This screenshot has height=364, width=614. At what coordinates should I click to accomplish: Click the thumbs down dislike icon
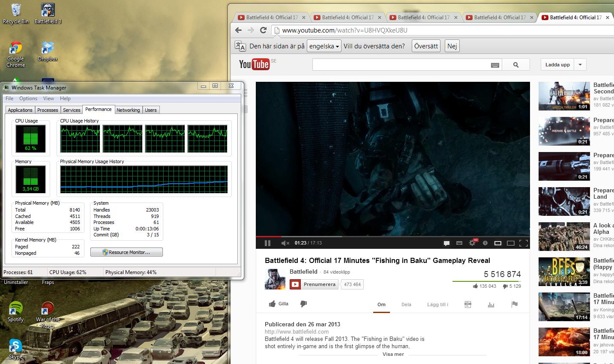(x=304, y=304)
